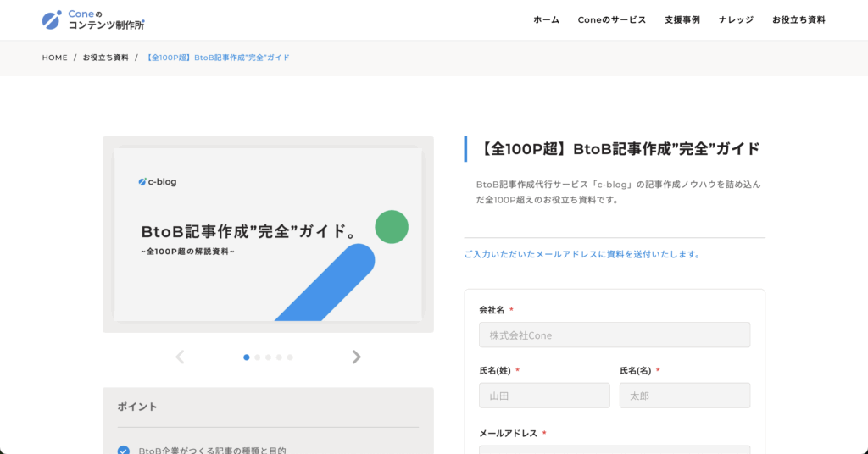Jump to the fourth carousel dot
The height and width of the screenshot is (454, 868).
(279, 357)
